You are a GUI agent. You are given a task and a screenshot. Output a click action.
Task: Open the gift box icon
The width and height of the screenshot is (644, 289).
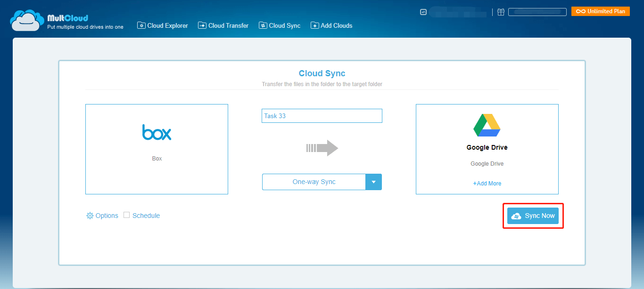[501, 12]
